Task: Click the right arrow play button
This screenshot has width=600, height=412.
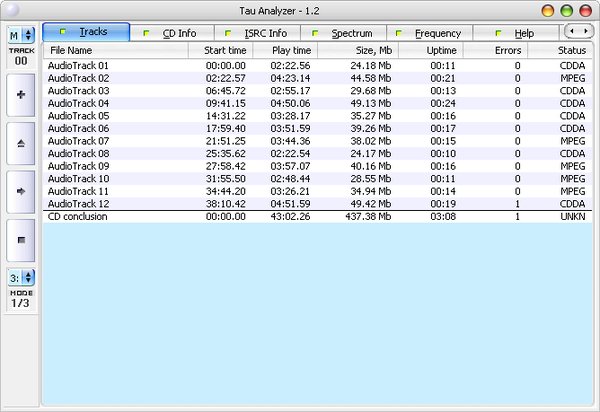Action: click(x=21, y=192)
